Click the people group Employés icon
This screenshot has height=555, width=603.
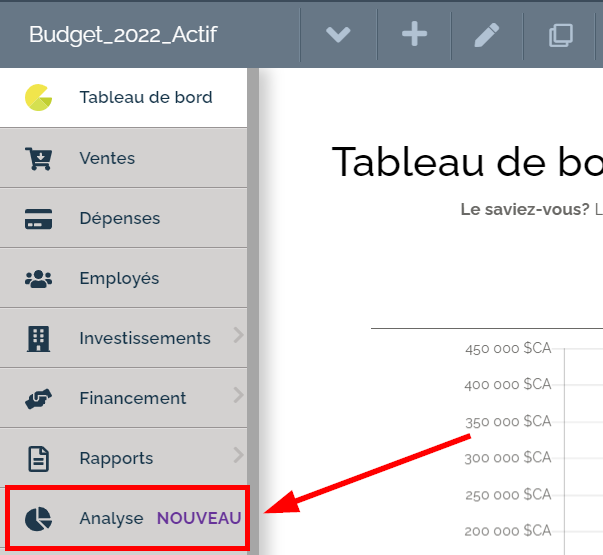point(38,279)
